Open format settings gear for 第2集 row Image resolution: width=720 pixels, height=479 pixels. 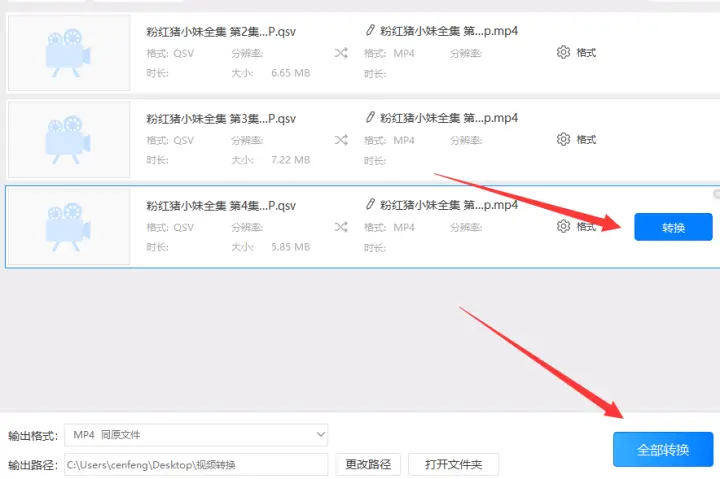(563, 52)
